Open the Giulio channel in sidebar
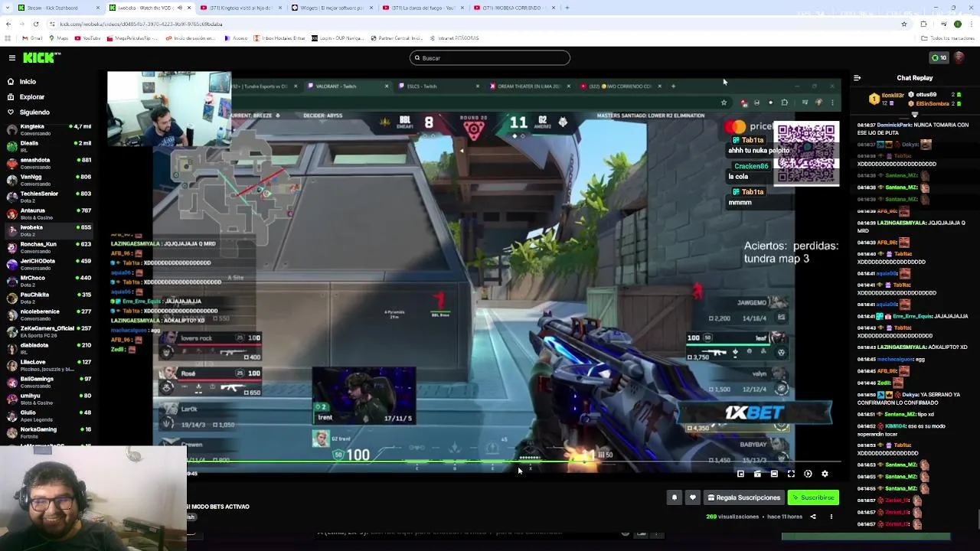Screen dimensions: 980x551 pyautogui.click(x=47, y=416)
